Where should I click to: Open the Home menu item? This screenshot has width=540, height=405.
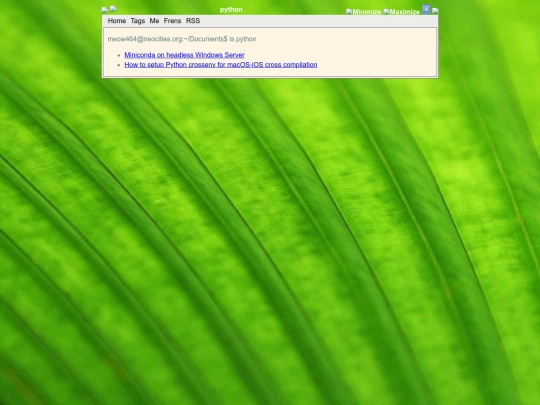tap(117, 21)
